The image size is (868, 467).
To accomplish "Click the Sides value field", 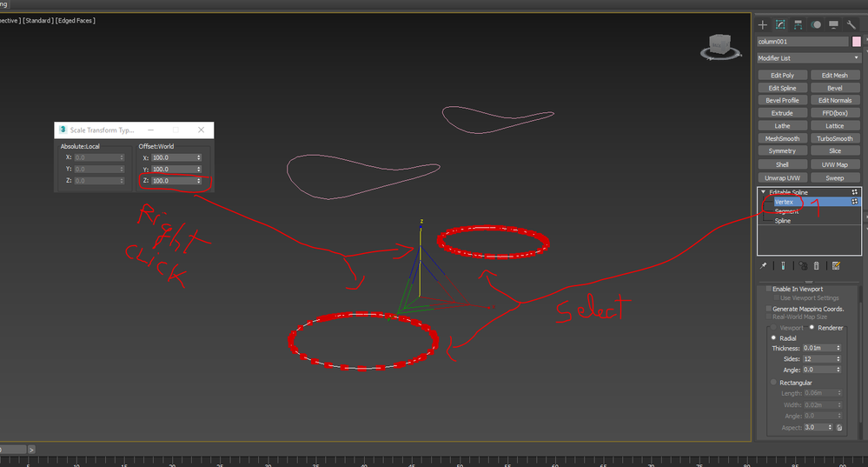I will (x=818, y=359).
